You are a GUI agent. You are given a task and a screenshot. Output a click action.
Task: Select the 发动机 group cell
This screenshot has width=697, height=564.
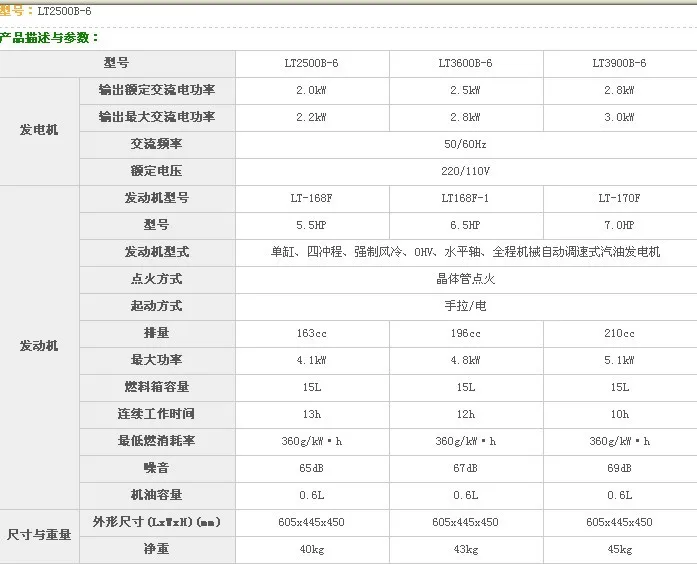click(x=39, y=346)
